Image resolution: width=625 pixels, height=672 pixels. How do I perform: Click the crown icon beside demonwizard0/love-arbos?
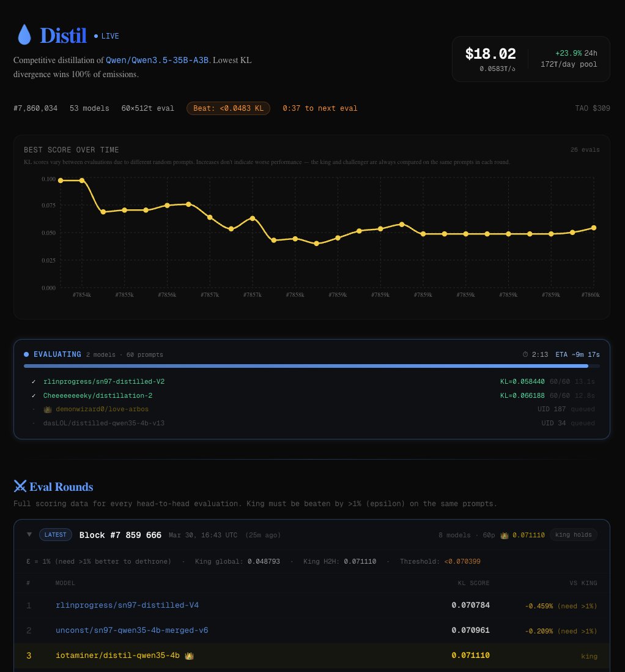point(48,409)
